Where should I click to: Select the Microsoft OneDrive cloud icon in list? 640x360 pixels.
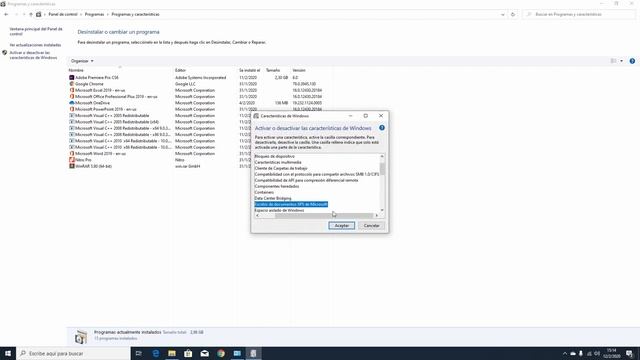pyautogui.click(x=72, y=103)
